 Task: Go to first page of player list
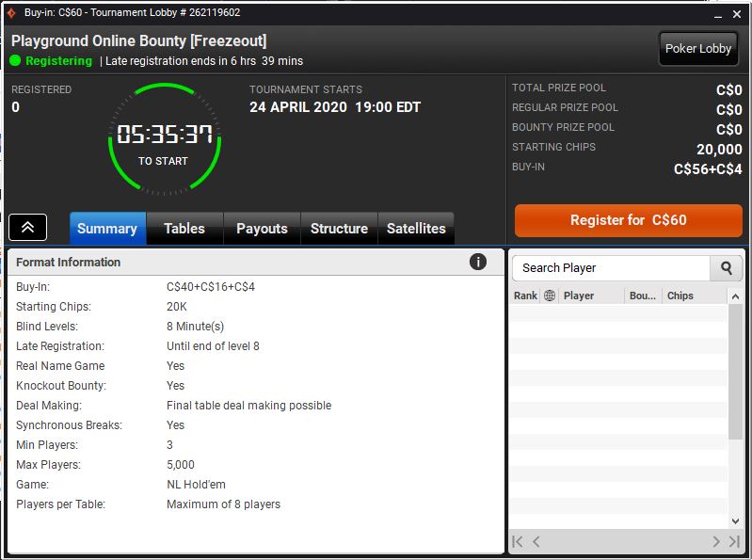518,542
